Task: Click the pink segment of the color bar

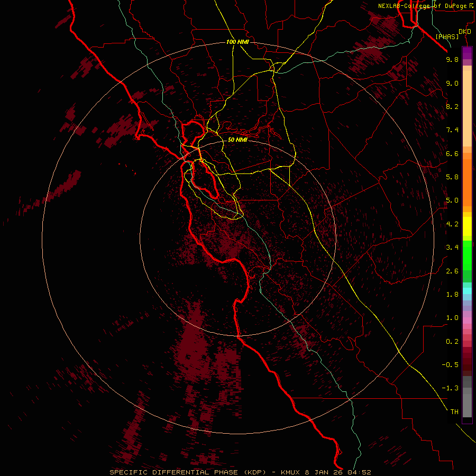Action: (x=467, y=321)
